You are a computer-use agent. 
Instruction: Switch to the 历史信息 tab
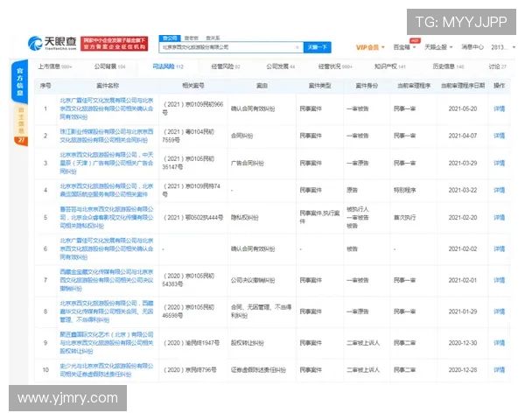448,66
